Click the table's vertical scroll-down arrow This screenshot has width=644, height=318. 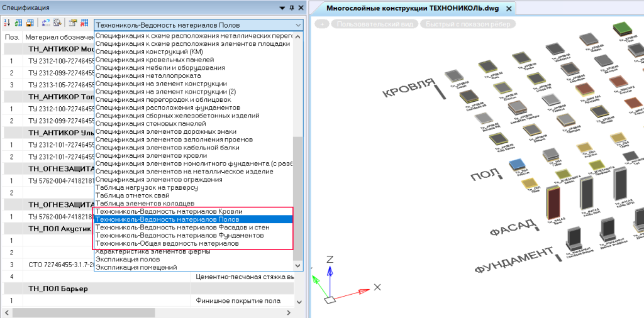click(x=300, y=302)
